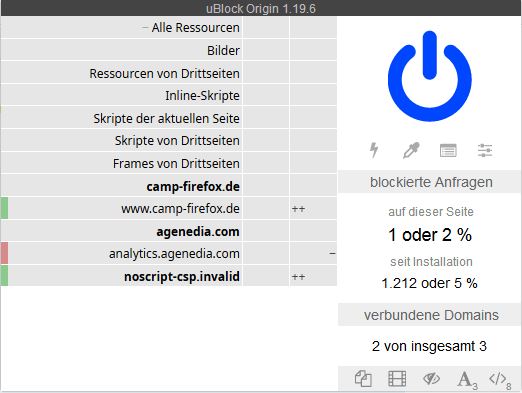522x393 pixels.
Task: Toggle JavaScript blocking code icon
Action: pos(500,380)
